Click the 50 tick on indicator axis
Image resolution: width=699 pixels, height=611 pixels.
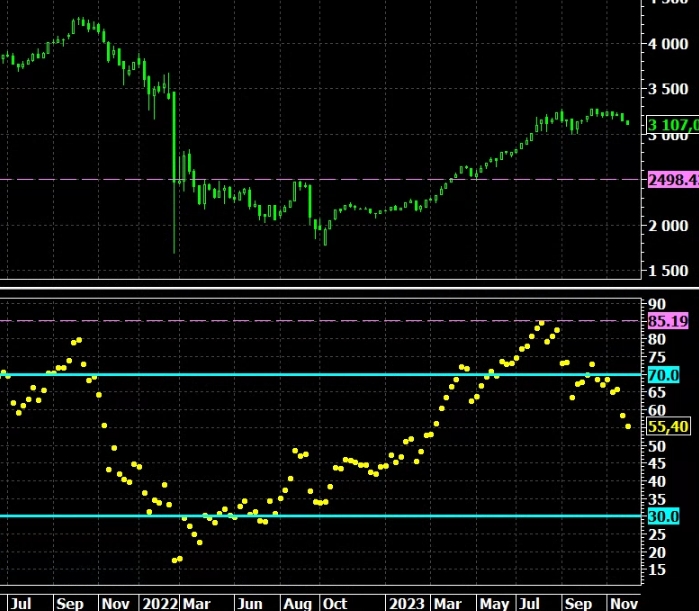(x=657, y=446)
